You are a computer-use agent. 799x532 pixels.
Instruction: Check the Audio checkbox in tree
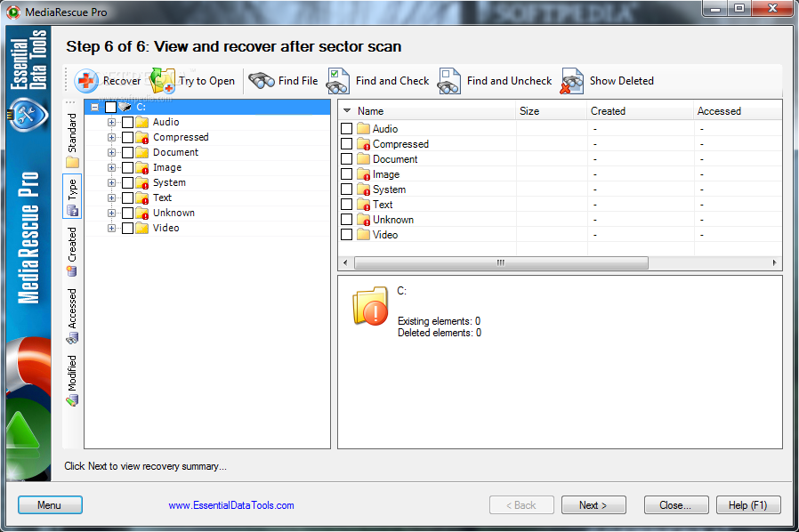pyautogui.click(x=128, y=122)
